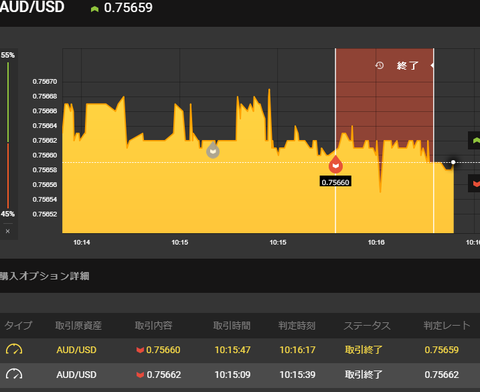This screenshot has height=392, width=480.
Task: Click the 55% sentiment slider bar
Action: [8, 135]
